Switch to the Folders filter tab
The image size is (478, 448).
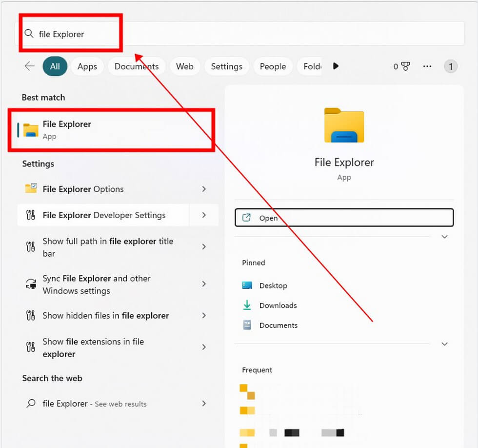point(310,66)
